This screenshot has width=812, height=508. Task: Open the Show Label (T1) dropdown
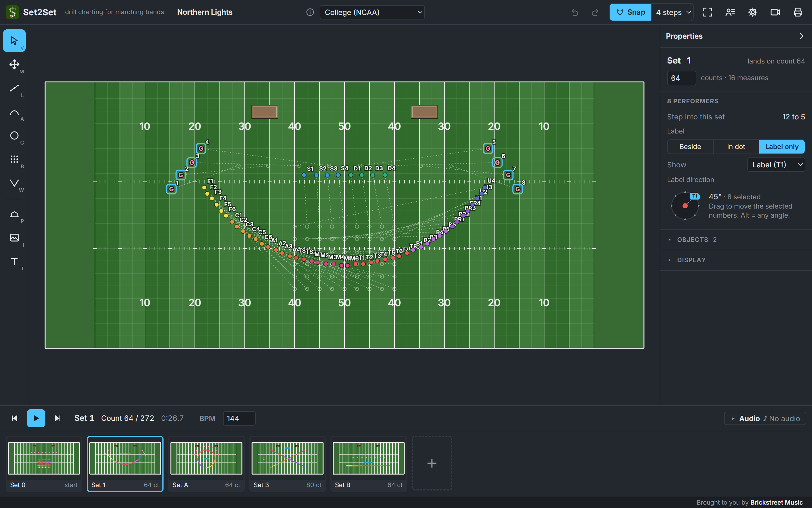776,165
